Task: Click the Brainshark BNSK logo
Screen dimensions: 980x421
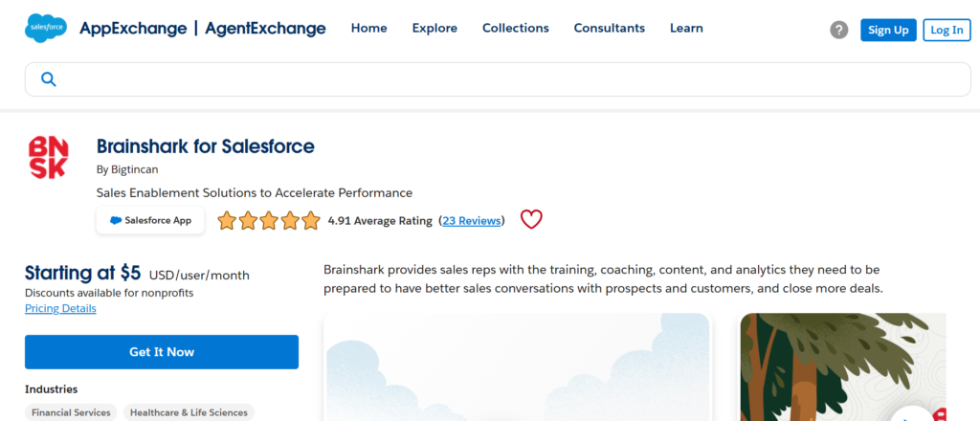Action: pyautogui.click(x=48, y=158)
